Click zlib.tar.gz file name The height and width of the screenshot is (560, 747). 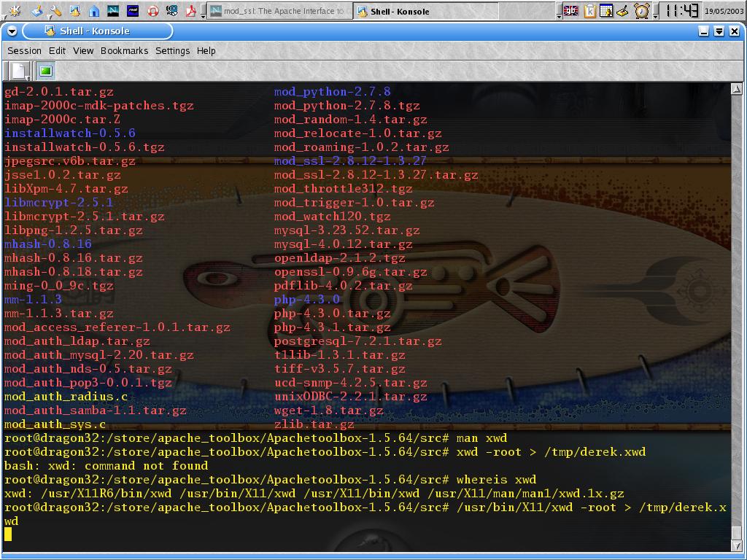coord(314,424)
